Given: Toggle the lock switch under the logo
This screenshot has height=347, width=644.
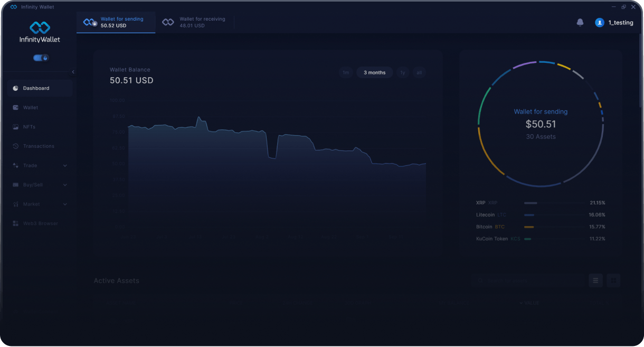Looking at the screenshot, I should (41, 58).
